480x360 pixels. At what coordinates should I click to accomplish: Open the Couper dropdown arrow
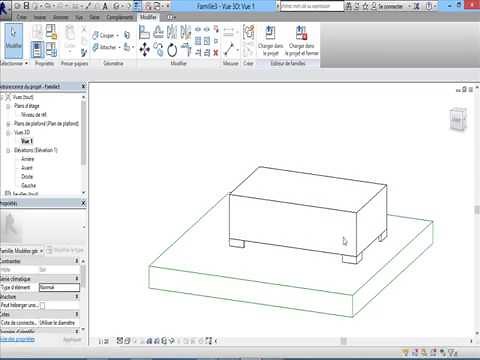117,35
